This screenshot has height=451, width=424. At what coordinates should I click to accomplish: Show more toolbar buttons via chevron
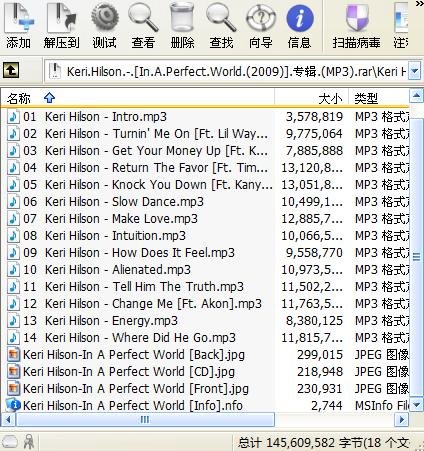419,4
